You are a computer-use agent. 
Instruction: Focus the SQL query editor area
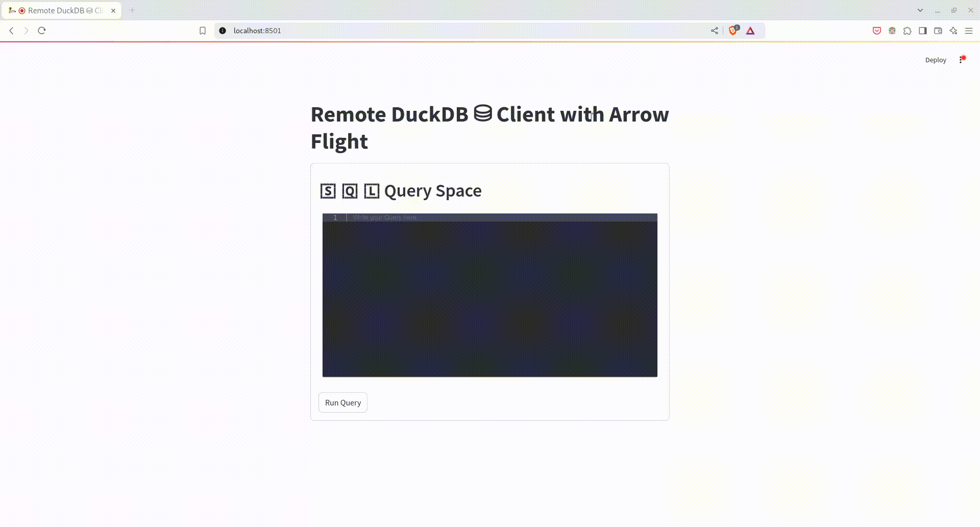click(x=490, y=295)
